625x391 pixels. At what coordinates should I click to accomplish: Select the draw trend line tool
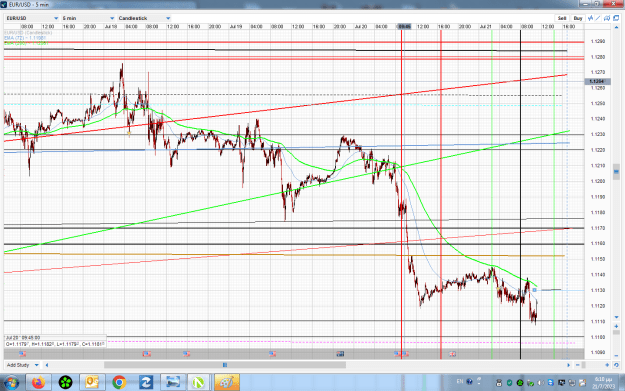pos(598,18)
